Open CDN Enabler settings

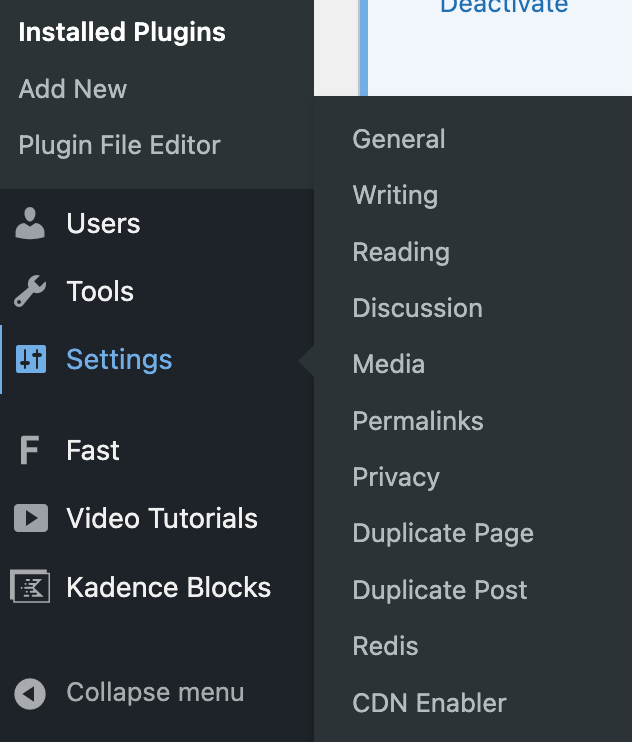tap(430, 703)
